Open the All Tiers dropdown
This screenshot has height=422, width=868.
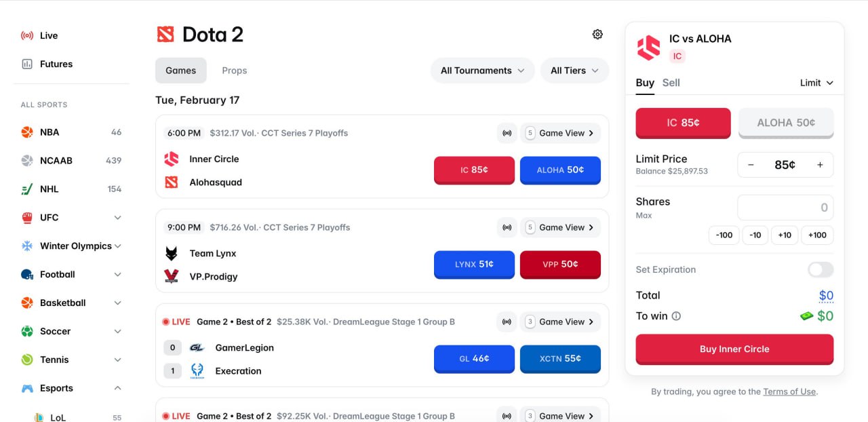(574, 70)
